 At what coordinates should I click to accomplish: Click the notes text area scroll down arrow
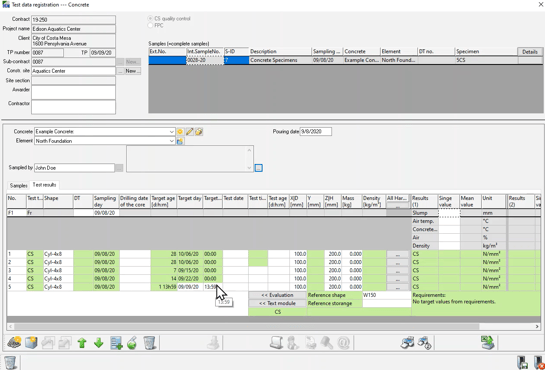coord(249,168)
